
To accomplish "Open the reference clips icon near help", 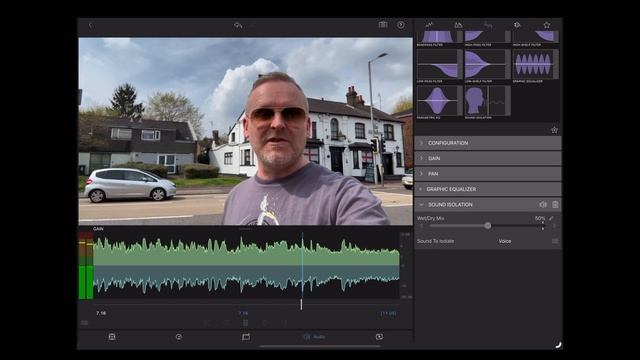I will click(383, 25).
